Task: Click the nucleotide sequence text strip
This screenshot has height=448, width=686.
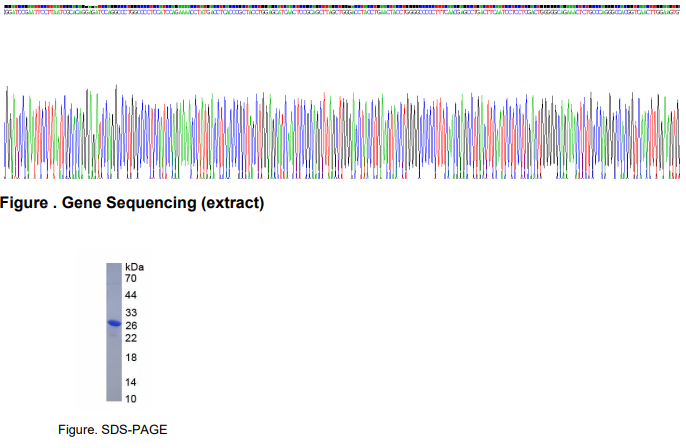Action: click(x=342, y=12)
